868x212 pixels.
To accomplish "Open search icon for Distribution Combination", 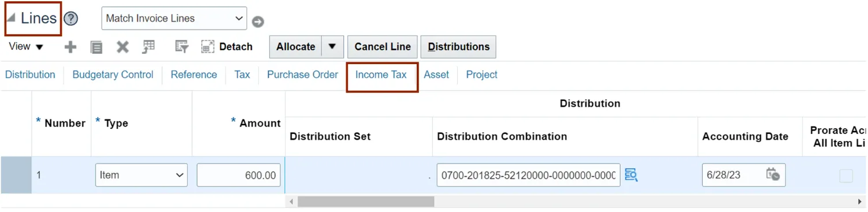I will coord(631,175).
